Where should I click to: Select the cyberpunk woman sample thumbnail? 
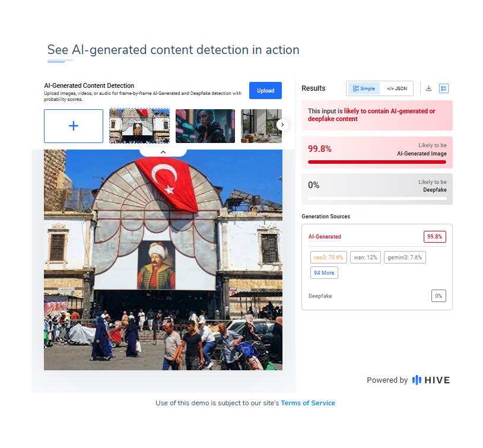205,126
